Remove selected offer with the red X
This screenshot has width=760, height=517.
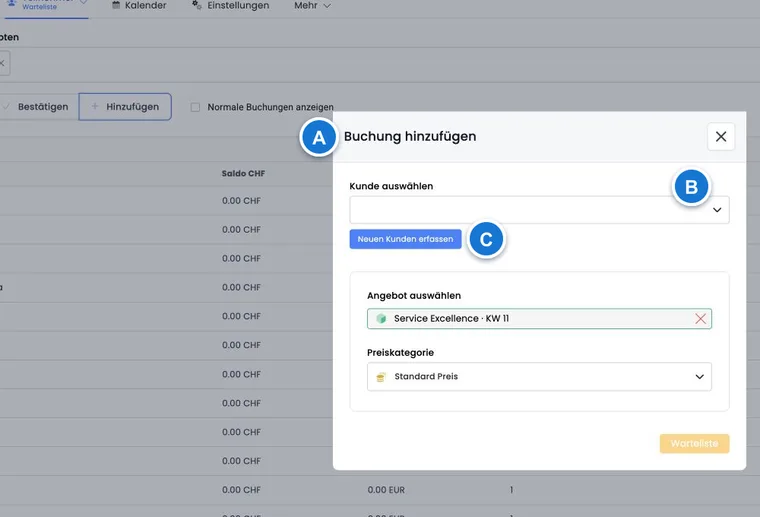(700, 318)
